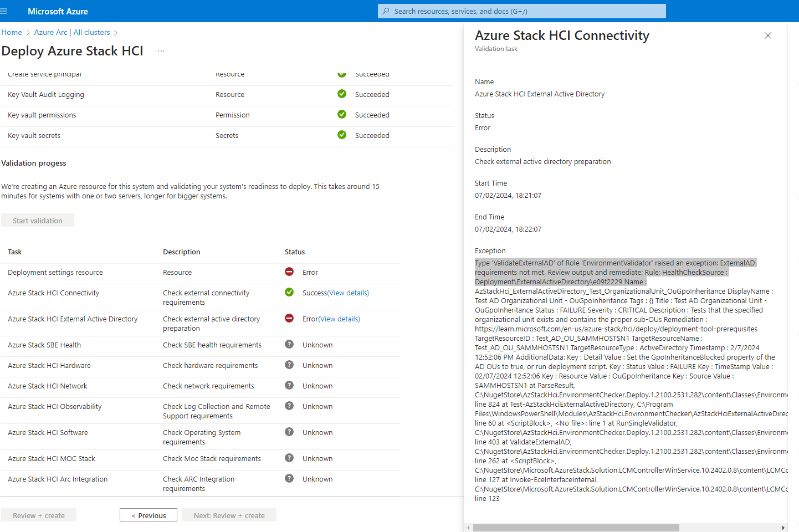799x532 pixels.
Task: Click the scrollbar right arrow in details panel
Action: pos(783,528)
